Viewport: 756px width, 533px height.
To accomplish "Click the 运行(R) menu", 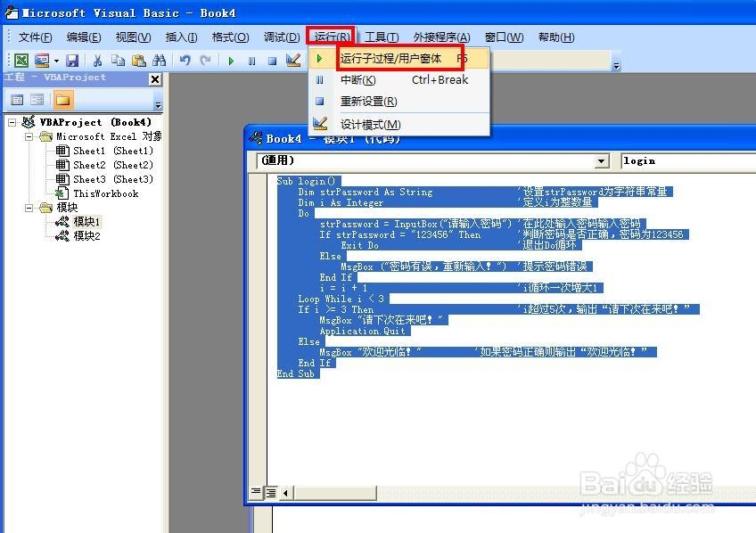I will pyautogui.click(x=332, y=37).
